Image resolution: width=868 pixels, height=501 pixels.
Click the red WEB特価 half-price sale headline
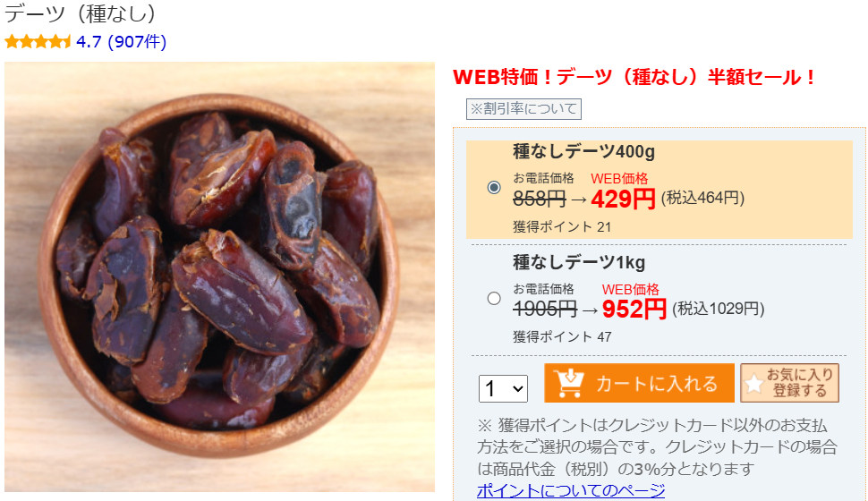click(634, 77)
